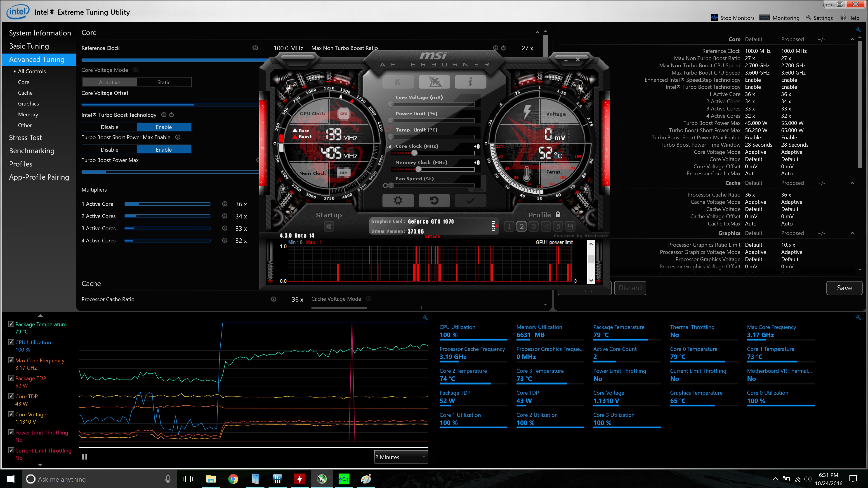Click info icon beside Core Voltage Mode

tap(135, 70)
